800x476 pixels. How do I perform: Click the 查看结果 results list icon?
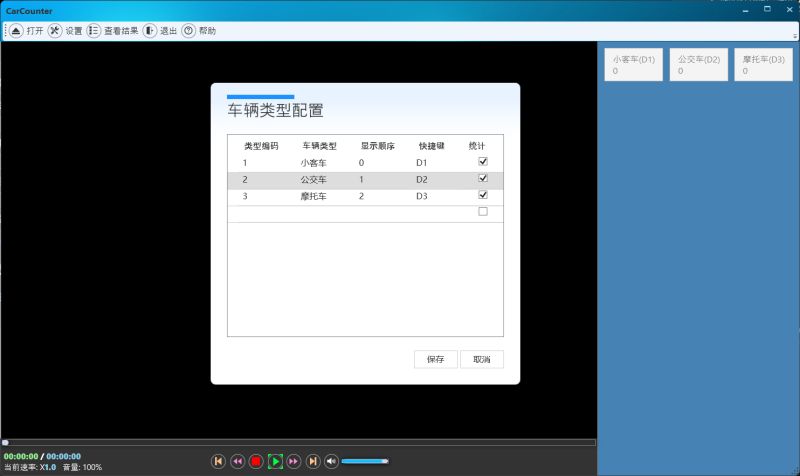pos(93,31)
